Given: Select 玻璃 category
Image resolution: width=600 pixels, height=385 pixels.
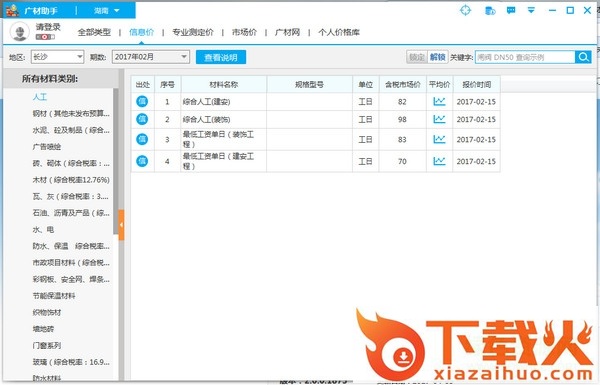Looking at the screenshot, I should click(71, 362).
